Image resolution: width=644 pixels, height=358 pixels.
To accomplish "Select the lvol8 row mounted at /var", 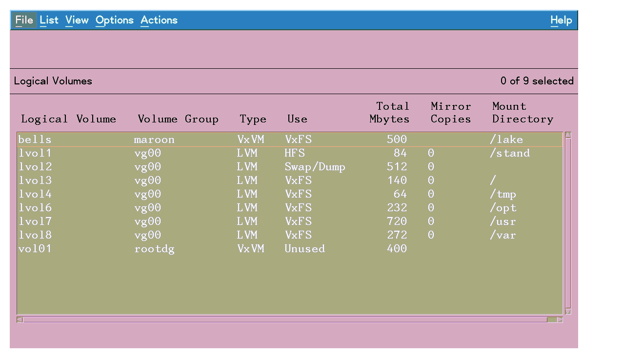I will 35,235.
